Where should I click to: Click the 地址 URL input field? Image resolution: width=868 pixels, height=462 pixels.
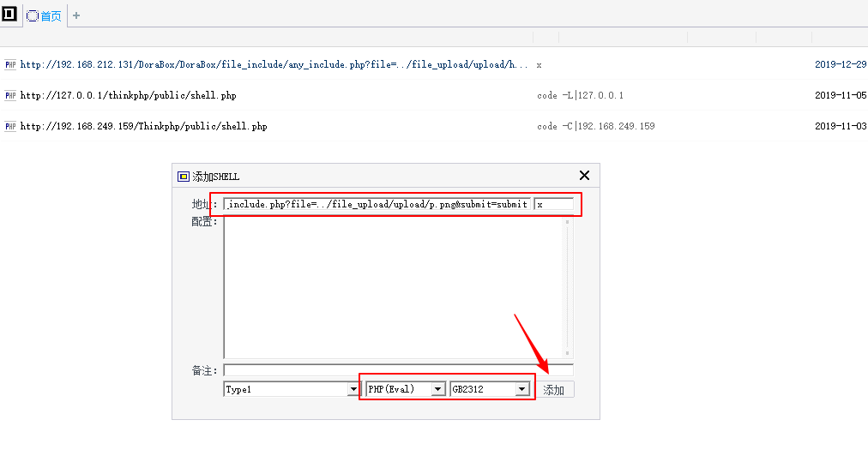pos(377,204)
